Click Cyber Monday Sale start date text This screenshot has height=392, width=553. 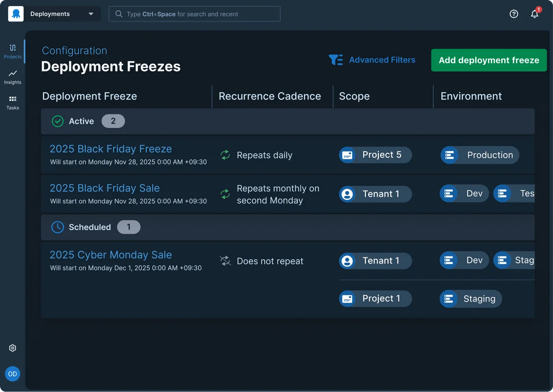[x=126, y=268]
